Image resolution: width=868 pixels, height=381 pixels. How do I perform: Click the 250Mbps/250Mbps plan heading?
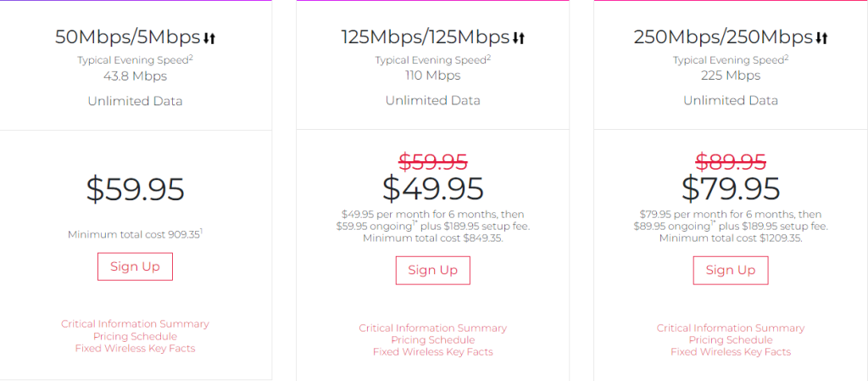(x=723, y=37)
